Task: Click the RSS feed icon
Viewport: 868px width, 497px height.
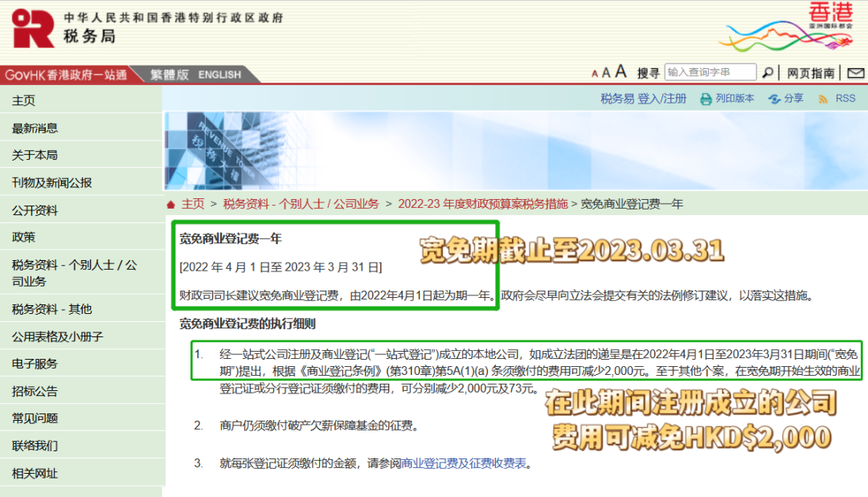Action: pos(823,99)
